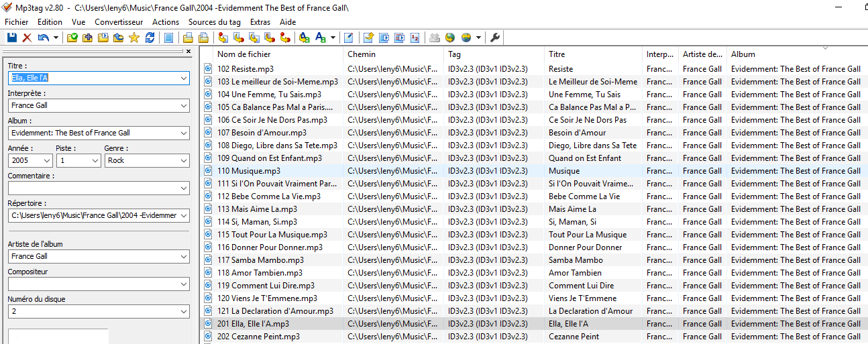Open Options with the wrench icon

[495, 38]
